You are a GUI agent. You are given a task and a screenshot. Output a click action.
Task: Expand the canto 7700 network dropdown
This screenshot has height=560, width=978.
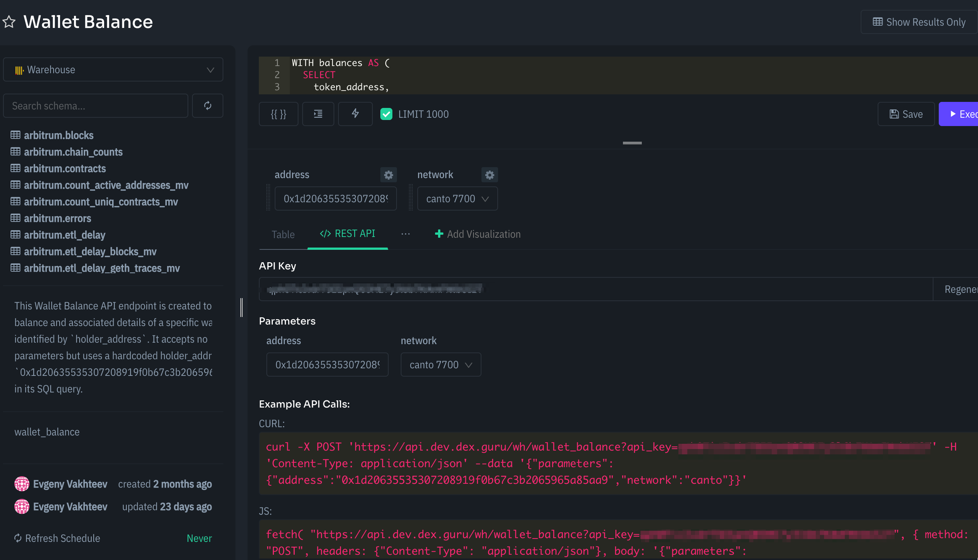tap(457, 198)
